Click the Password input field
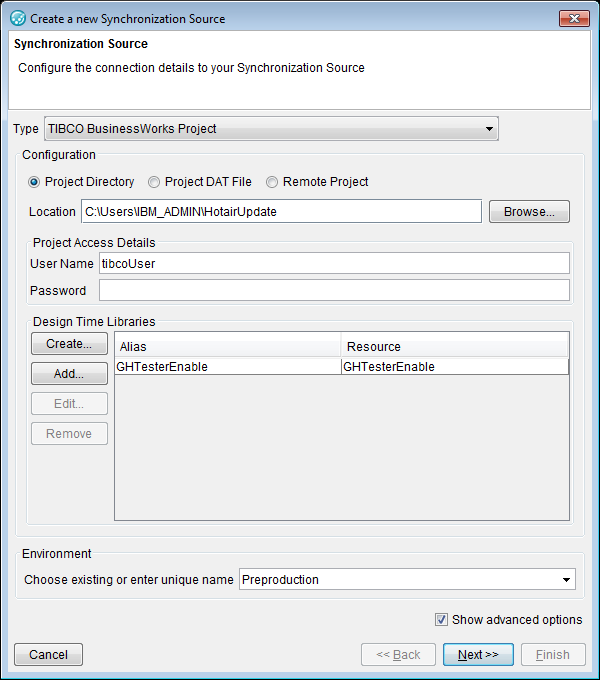 (x=334, y=291)
